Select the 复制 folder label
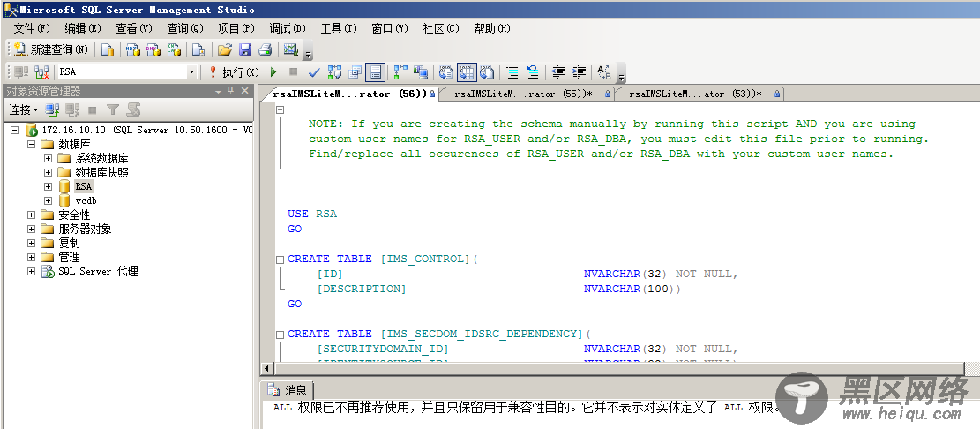The image size is (980, 429). pyautogui.click(x=70, y=243)
